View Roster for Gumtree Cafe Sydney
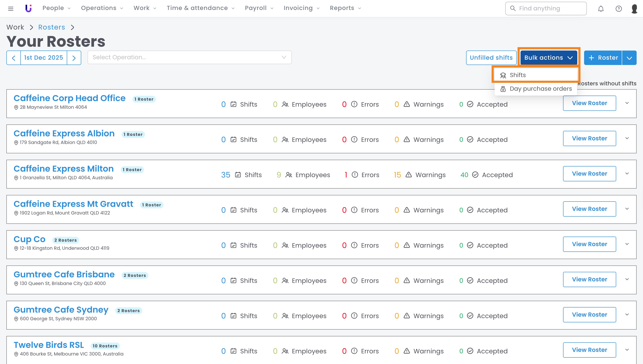The height and width of the screenshot is (364, 643). point(589,315)
